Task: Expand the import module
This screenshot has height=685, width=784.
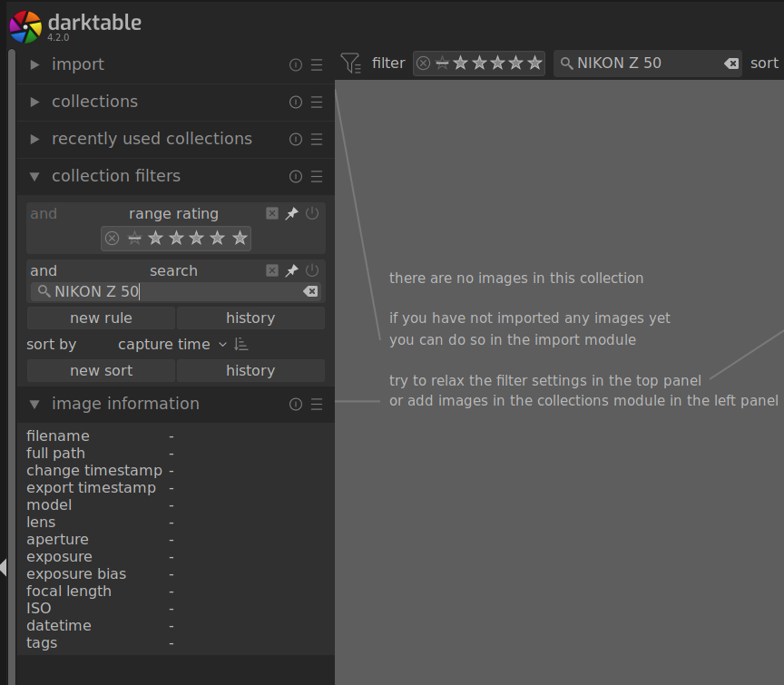Action: 78,64
